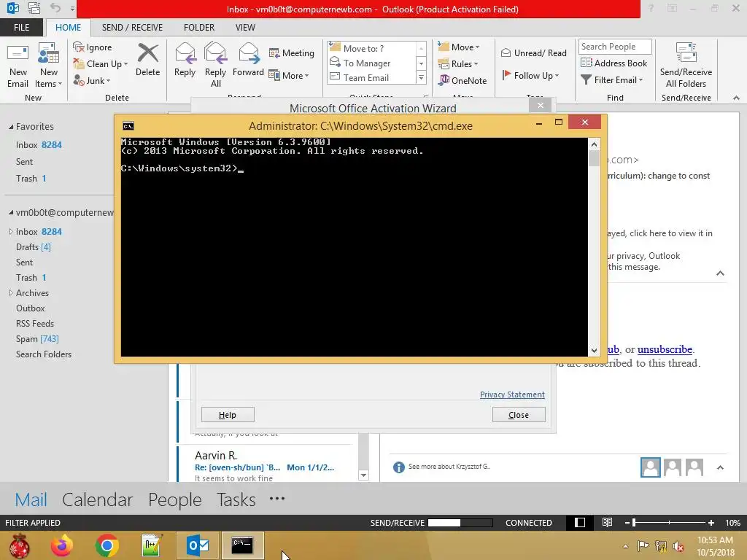
Task: Open Spam [743] folder
Action: pos(37,338)
